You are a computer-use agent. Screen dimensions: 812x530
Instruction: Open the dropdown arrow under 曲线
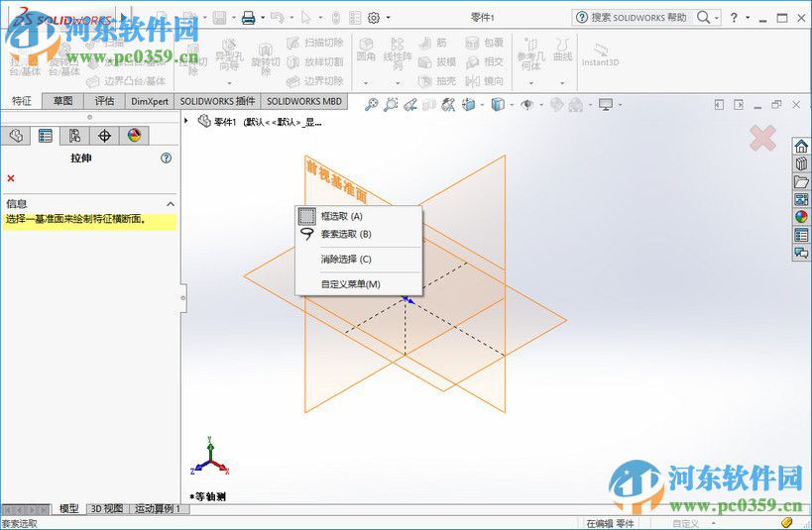tap(562, 83)
